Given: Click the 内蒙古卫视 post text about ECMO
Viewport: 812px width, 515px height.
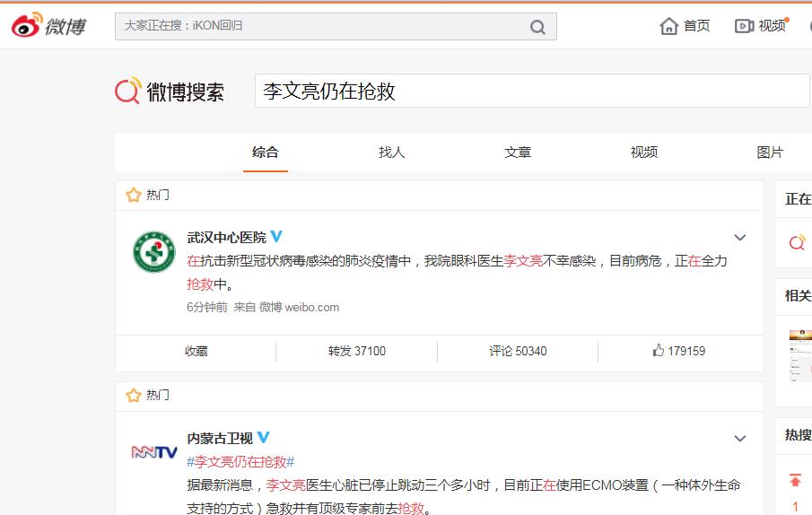Looking at the screenshot, I should click(464, 496).
